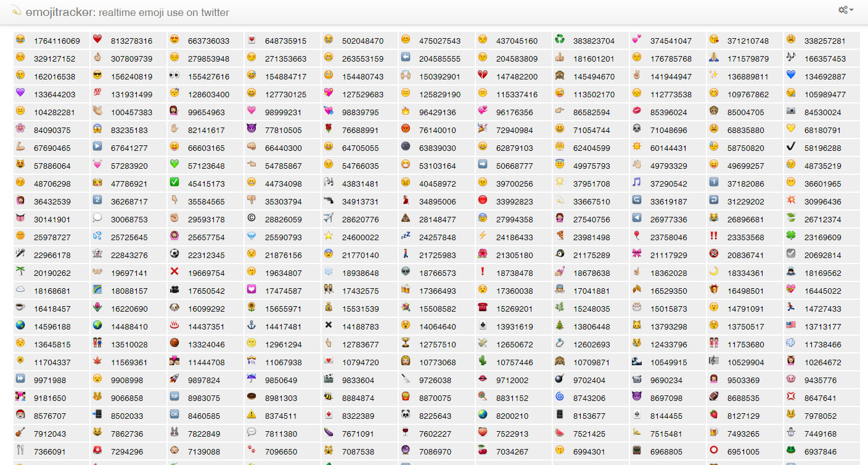Open the settings gear dropdown
Image resolution: width=868 pixels, height=465 pixels.
pos(845,10)
